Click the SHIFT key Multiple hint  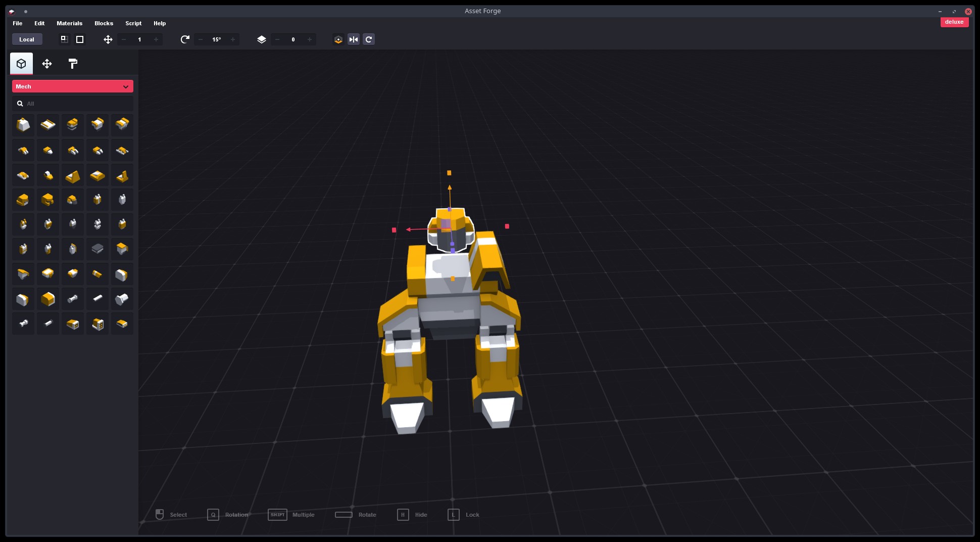[x=277, y=515]
